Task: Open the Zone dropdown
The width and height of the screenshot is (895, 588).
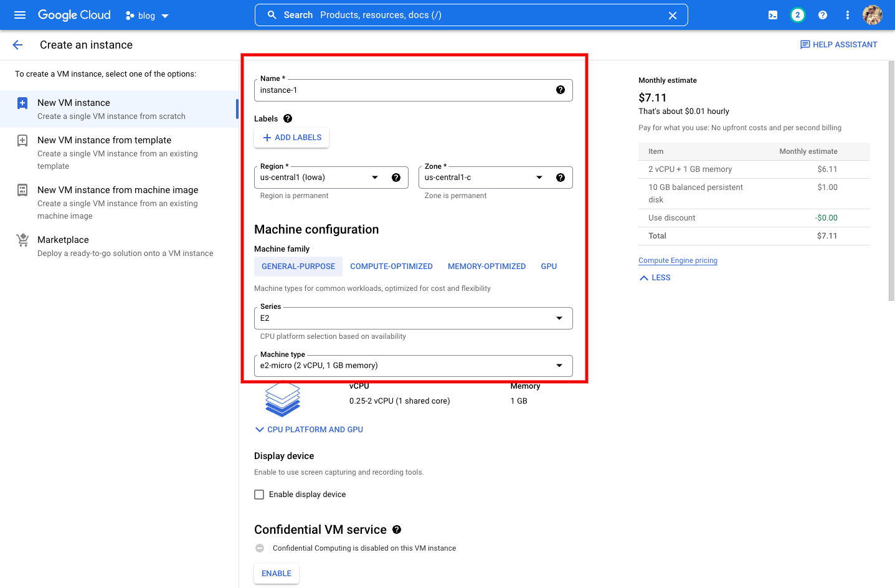Action: (x=496, y=178)
